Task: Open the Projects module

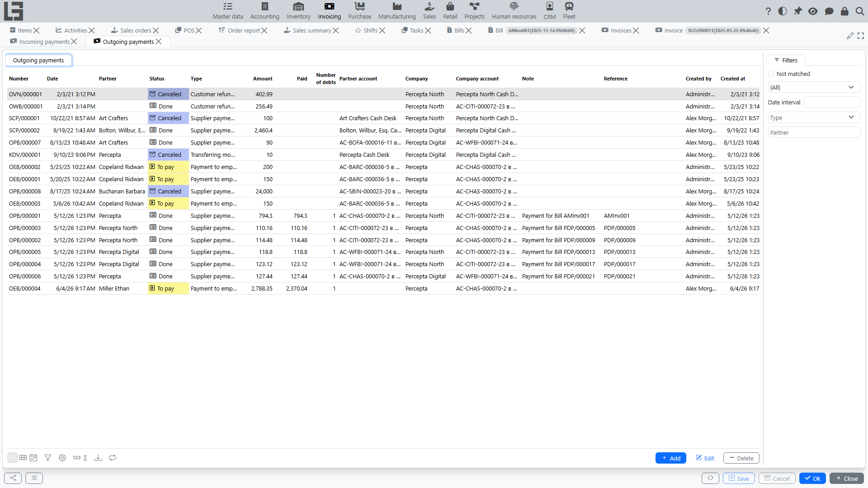Action: pyautogui.click(x=474, y=11)
